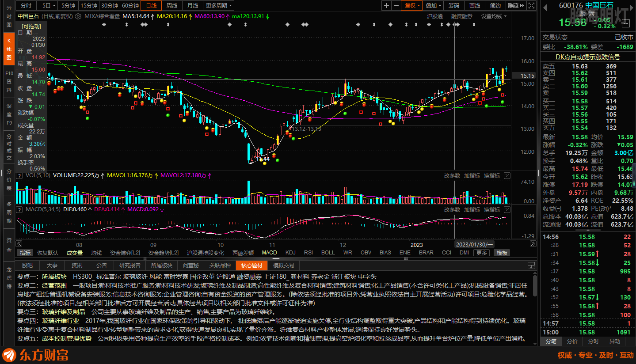This screenshot has height=364, width=636.
Task: Enable the 筹码 chip distribution view
Action: coord(454,6)
